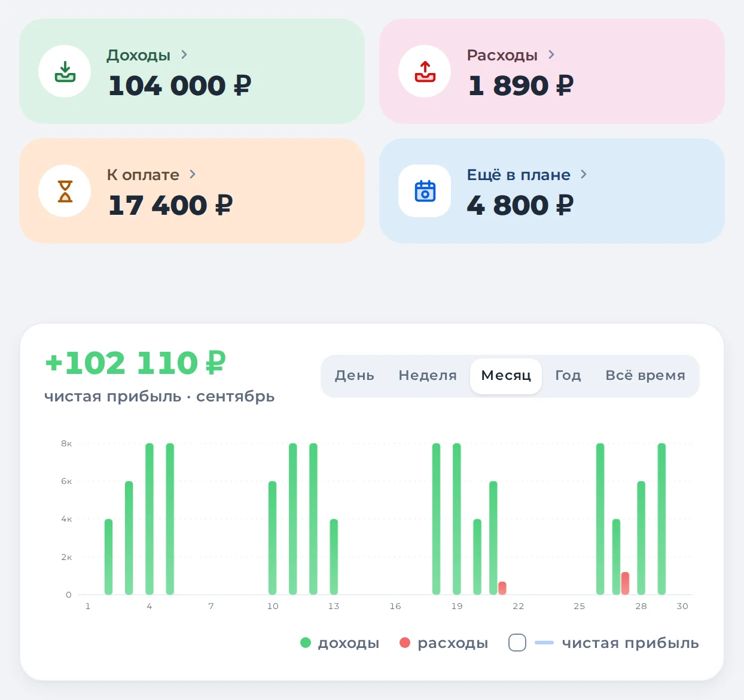
Task: Switch to the Неделя tab
Action: click(428, 376)
